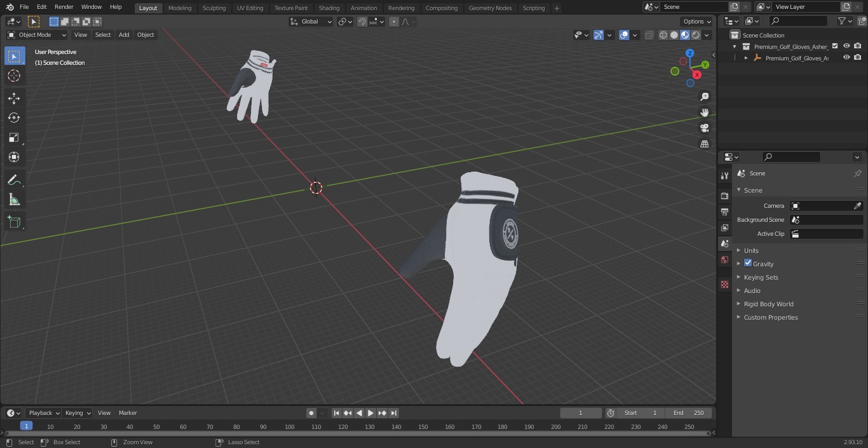The image size is (868, 448).
Task: Add new workspace plus button
Action: click(x=557, y=8)
